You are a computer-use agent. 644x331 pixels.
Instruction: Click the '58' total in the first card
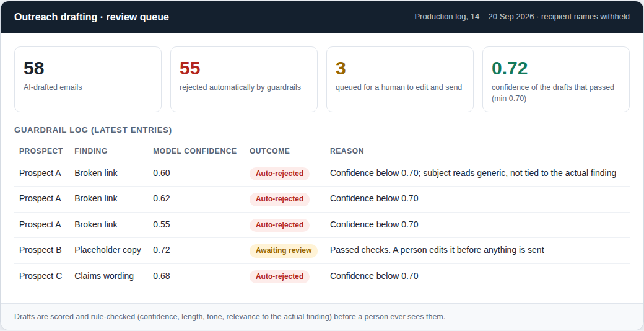point(33,68)
